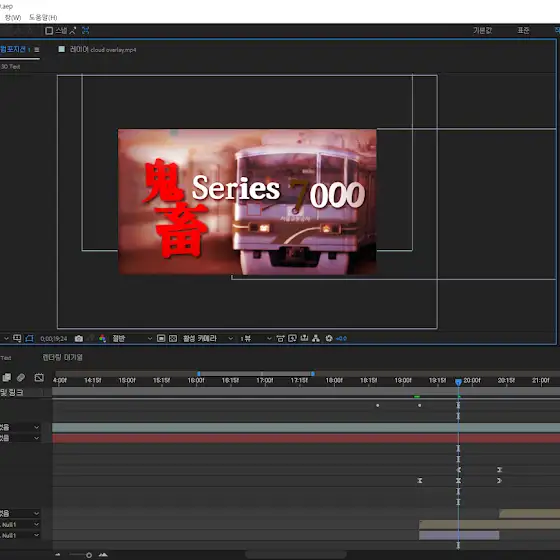
Task: Open the parent dropdown on the red layer row
Action: click(36, 438)
